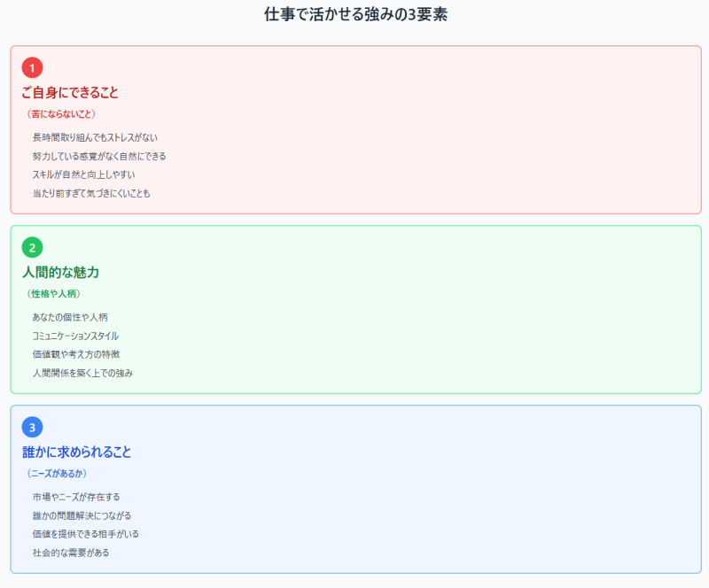The height and width of the screenshot is (588, 709).
Task: Select the heading 誰かに求められること
Action: click(x=76, y=452)
